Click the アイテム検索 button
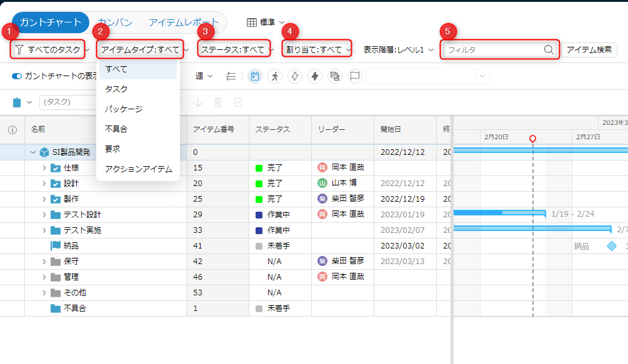Image resolution: width=628 pixels, height=364 pixels. click(x=589, y=50)
